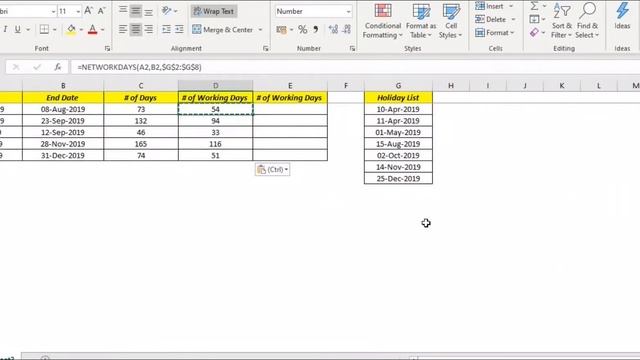Screen dimensions: 640x360
Task: Open Alignment group dialog launcher
Action: (266, 49)
